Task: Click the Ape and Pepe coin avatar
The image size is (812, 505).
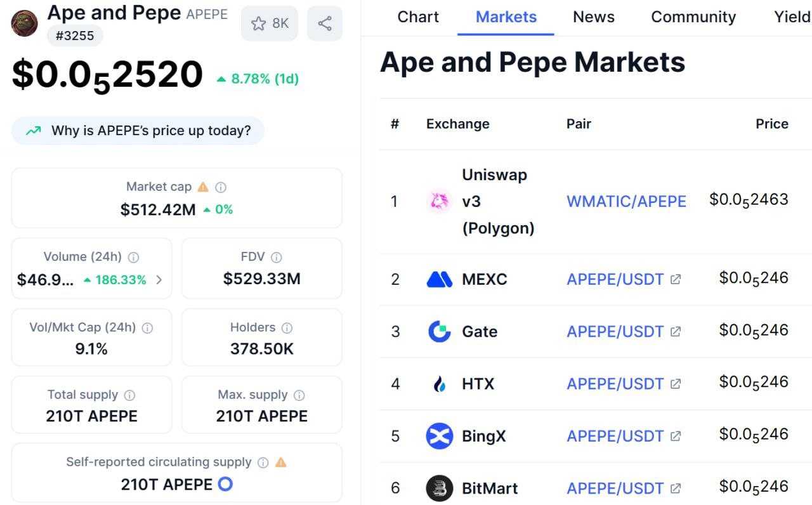Action: pyautogui.click(x=25, y=23)
